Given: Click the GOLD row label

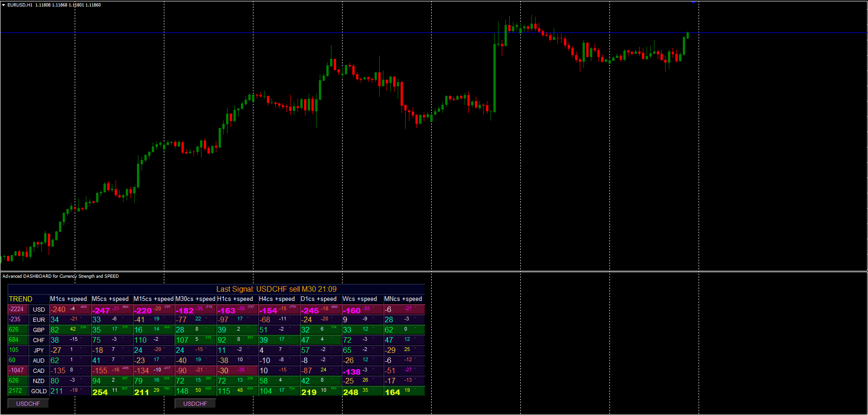Looking at the screenshot, I should pyautogui.click(x=39, y=391).
